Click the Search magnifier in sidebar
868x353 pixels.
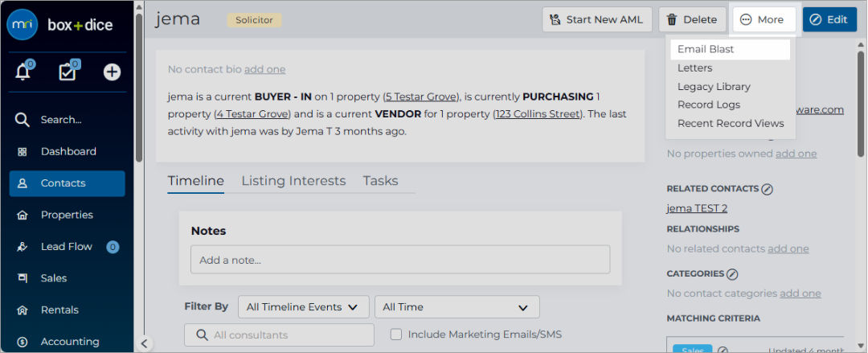[23, 120]
